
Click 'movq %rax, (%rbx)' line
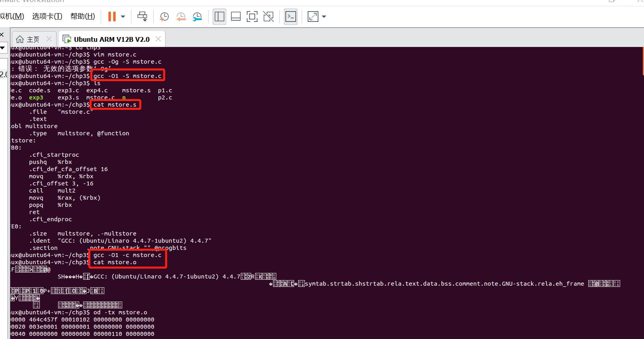(x=64, y=198)
